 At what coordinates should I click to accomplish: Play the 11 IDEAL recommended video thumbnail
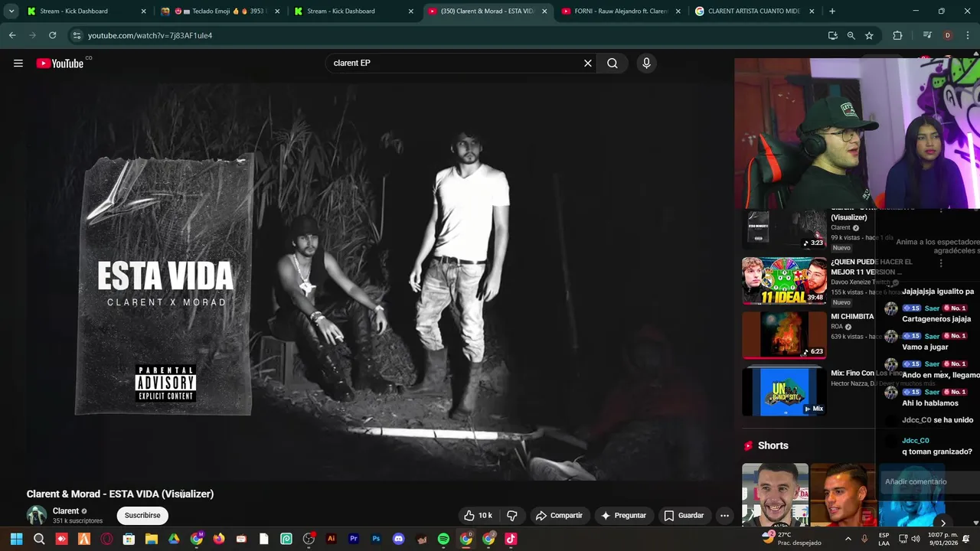point(784,281)
